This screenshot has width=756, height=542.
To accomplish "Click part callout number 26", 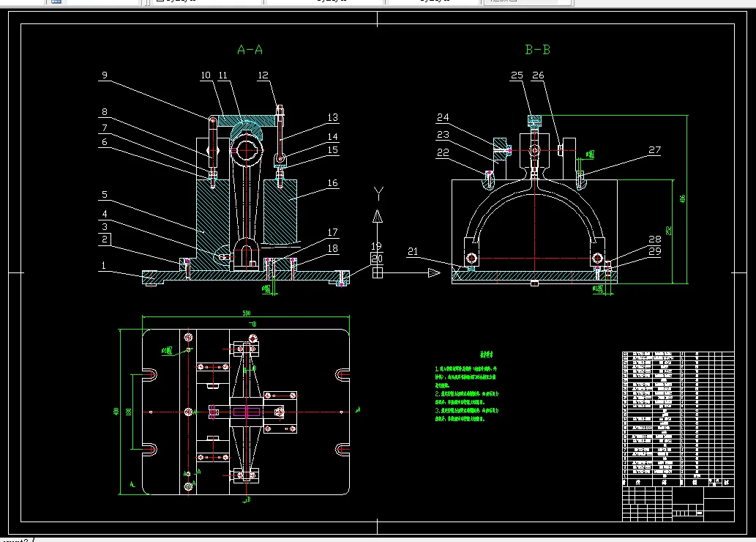I will (538, 75).
